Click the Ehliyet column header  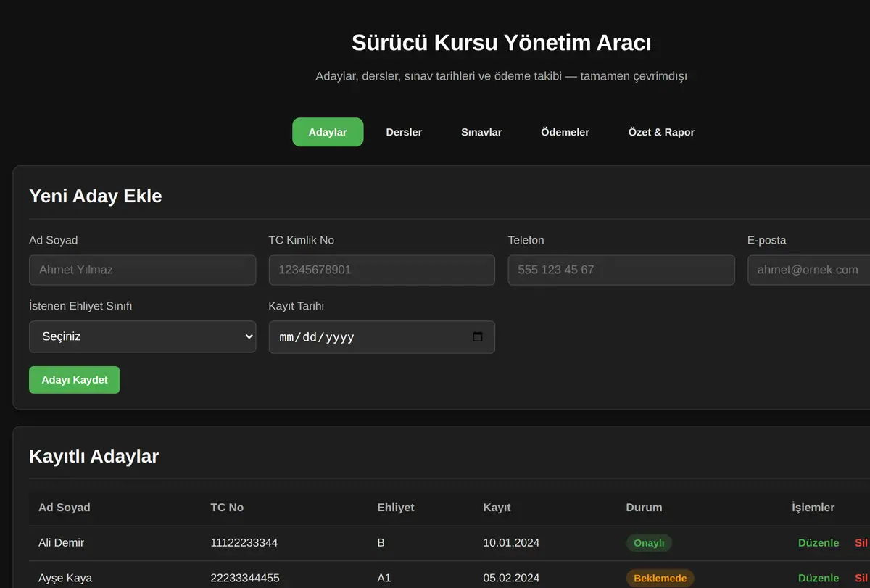[396, 508]
